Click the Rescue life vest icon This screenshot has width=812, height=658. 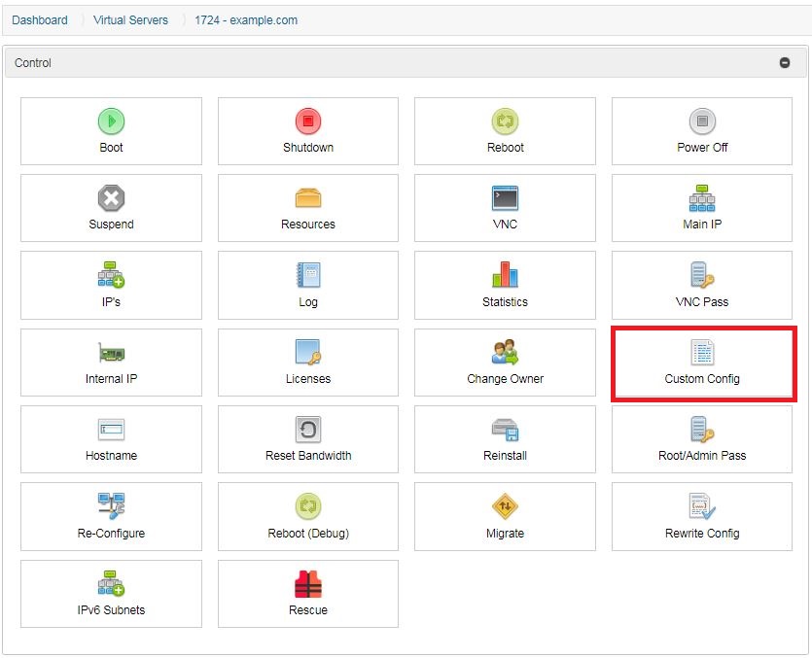(x=308, y=584)
